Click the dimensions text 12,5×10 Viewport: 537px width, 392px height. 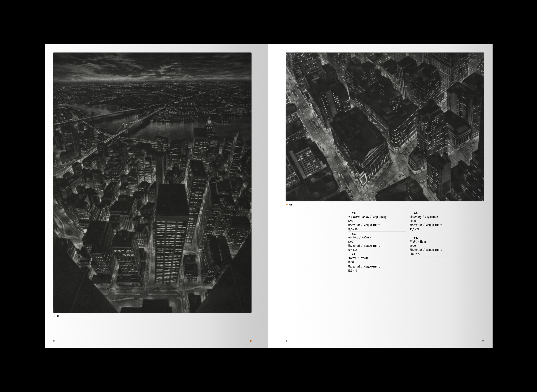[352, 270]
